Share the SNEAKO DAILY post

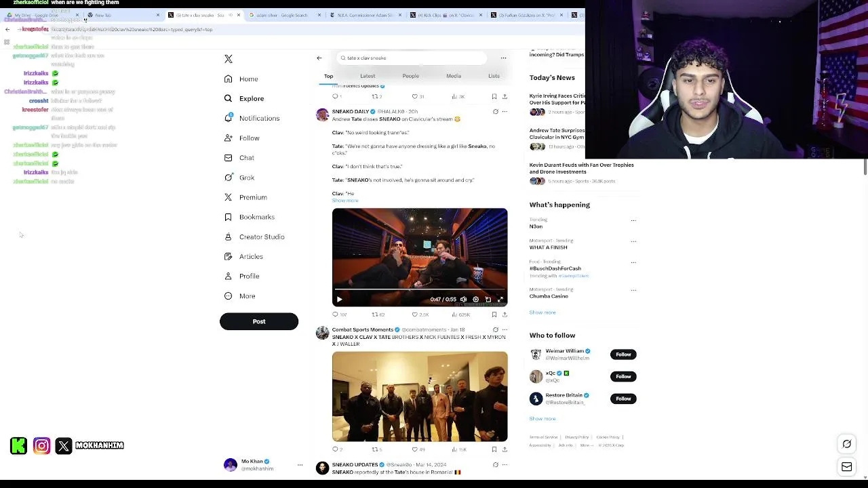(505, 314)
